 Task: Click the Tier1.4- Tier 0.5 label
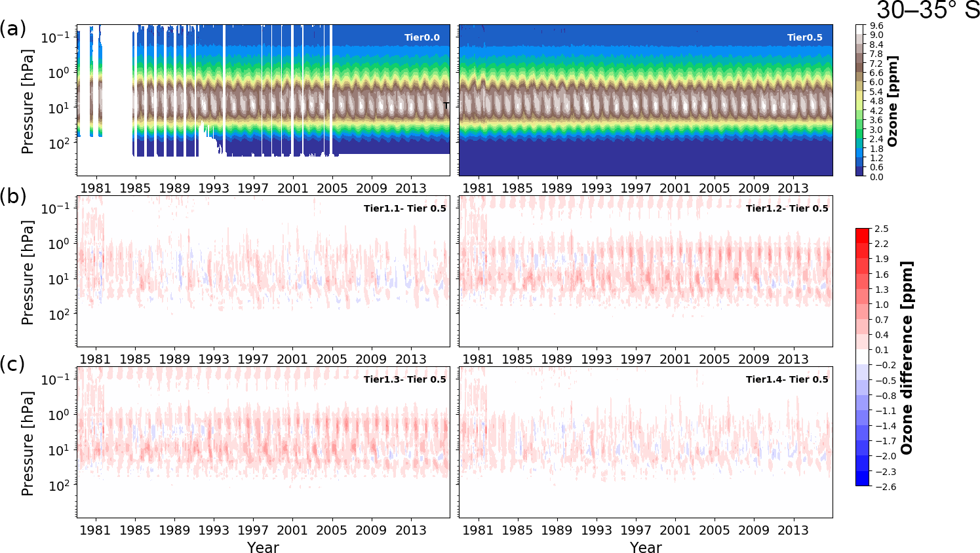[787, 379]
